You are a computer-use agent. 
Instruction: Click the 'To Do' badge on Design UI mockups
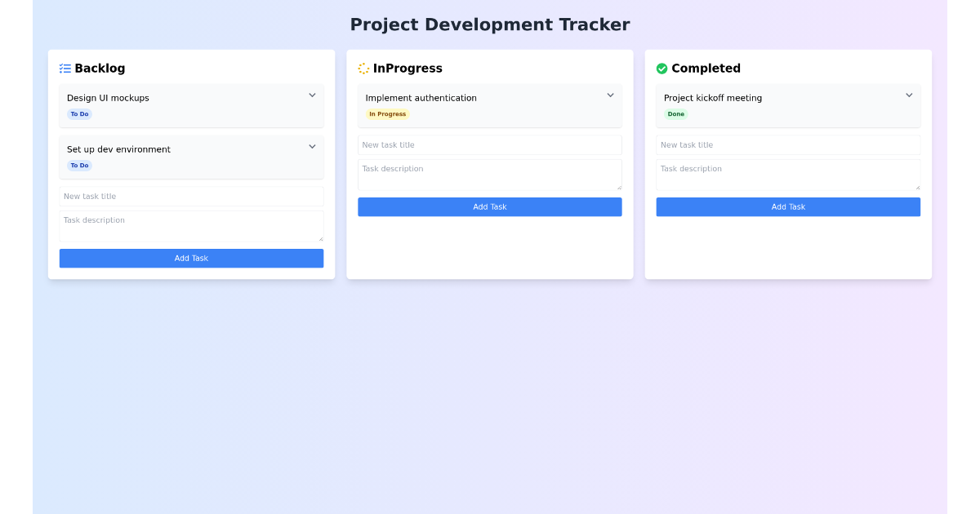tap(79, 114)
